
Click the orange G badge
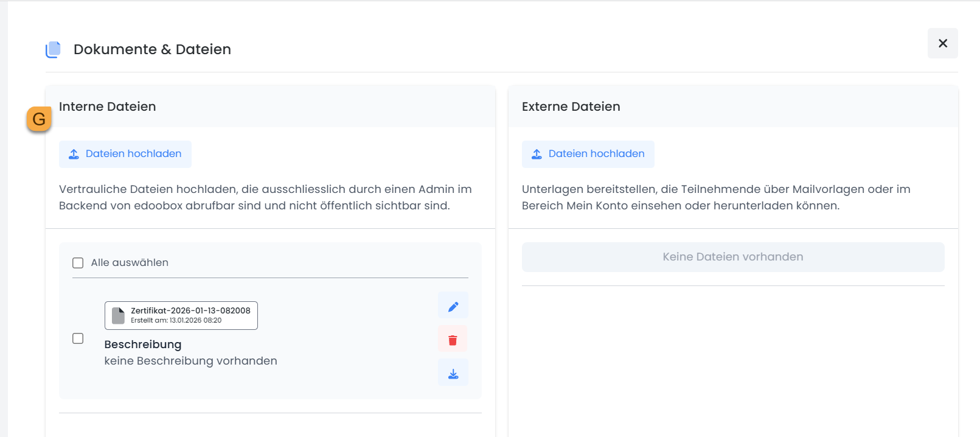point(39,119)
